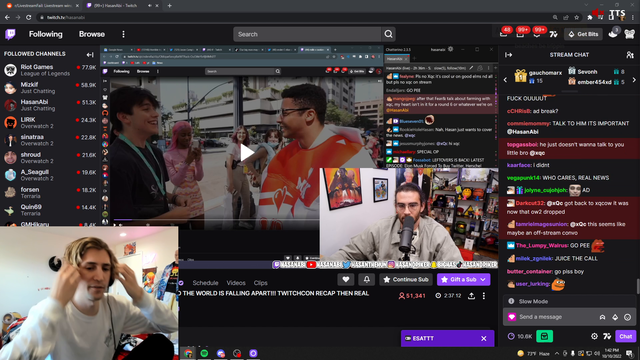The height and width of the screenshot is (360, 640).
Task: Click the purple Chat send button
Action: coord(625,336)
